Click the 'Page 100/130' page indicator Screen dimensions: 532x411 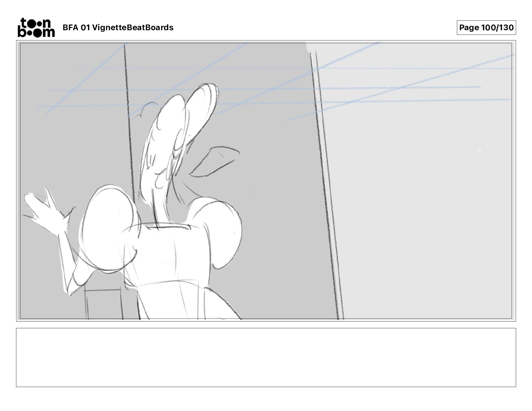click(x=486, y=28)
